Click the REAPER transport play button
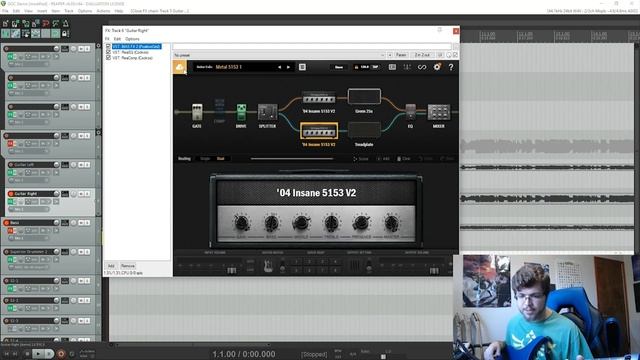The height and width of the screenshot is (360, 640). (x=38, y=354)
